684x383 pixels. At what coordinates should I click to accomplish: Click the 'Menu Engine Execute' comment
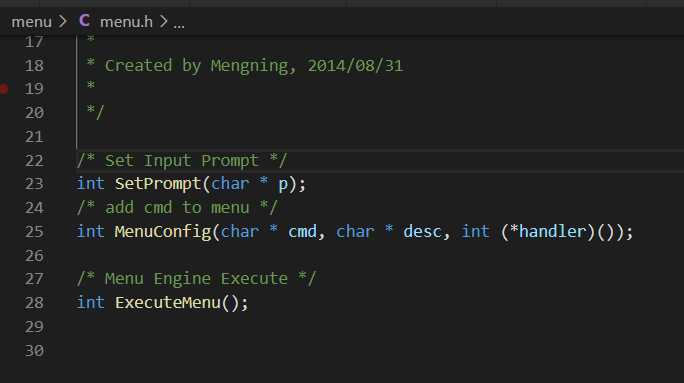196,279
